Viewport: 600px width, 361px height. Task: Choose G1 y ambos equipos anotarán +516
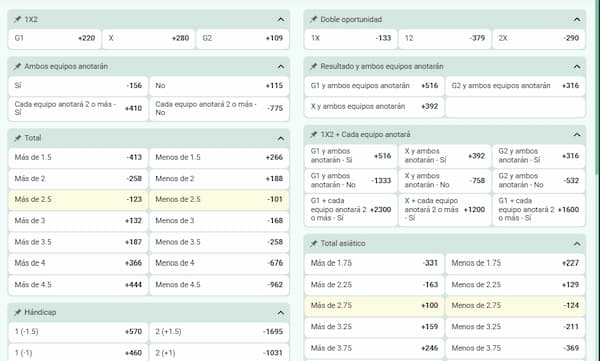[x=374, y=86]
